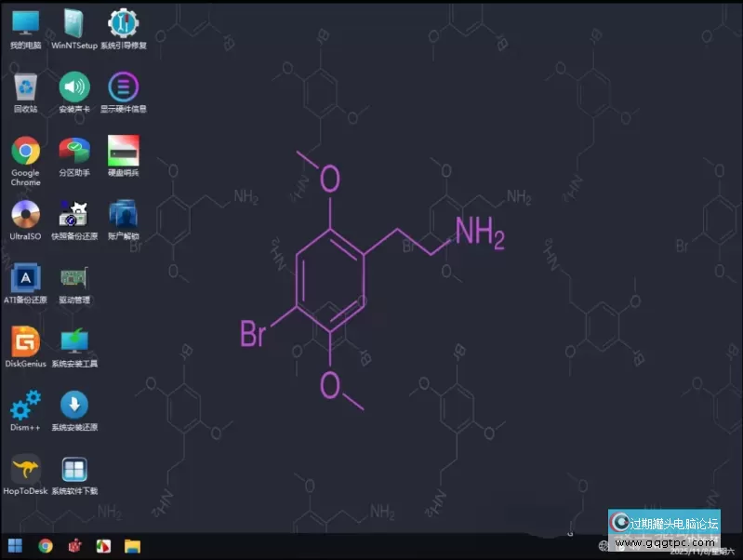Open File Explorer from the taskbar

132,546
